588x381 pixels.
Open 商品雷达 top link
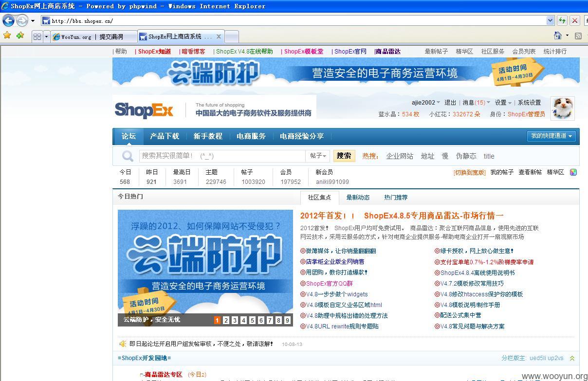[x=388, y=51]
